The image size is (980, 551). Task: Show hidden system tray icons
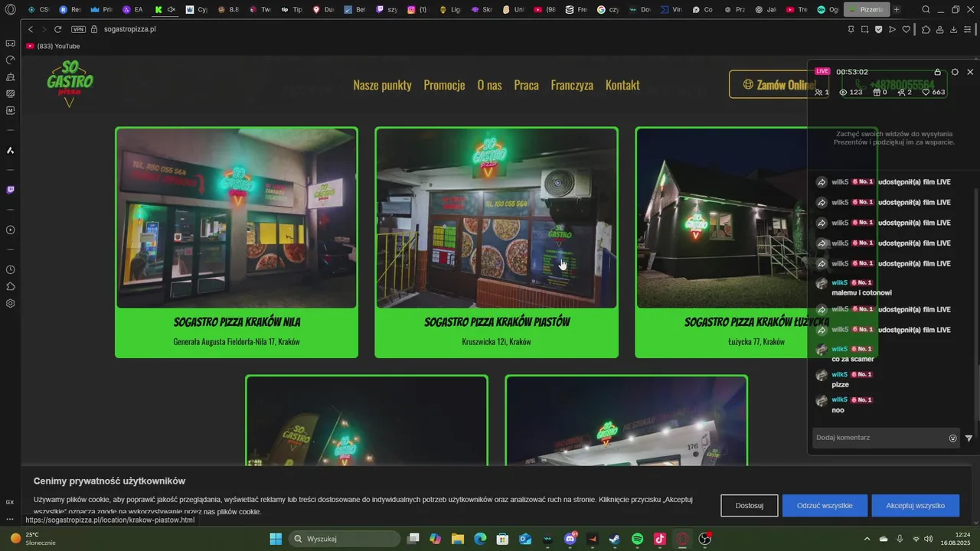coord(867,539)
